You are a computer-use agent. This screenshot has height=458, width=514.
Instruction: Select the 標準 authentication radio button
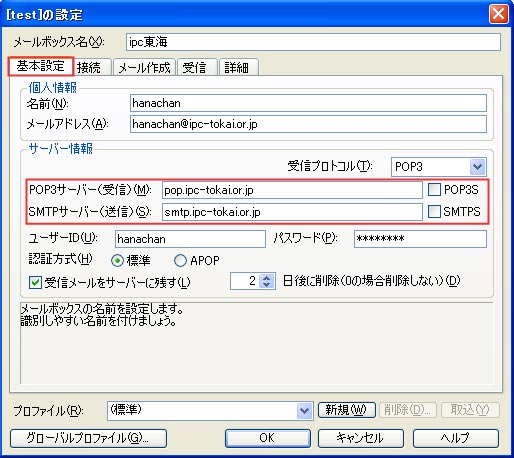pos(117,260)
